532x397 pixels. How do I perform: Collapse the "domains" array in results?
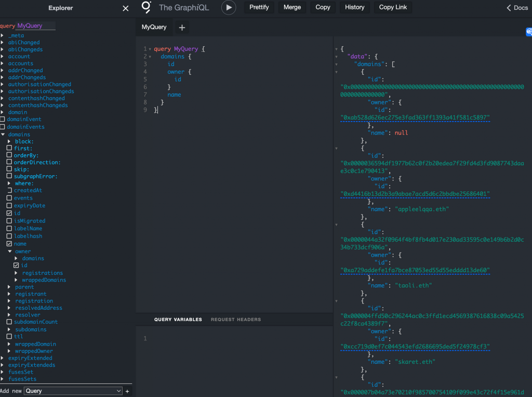pos(336,64)
